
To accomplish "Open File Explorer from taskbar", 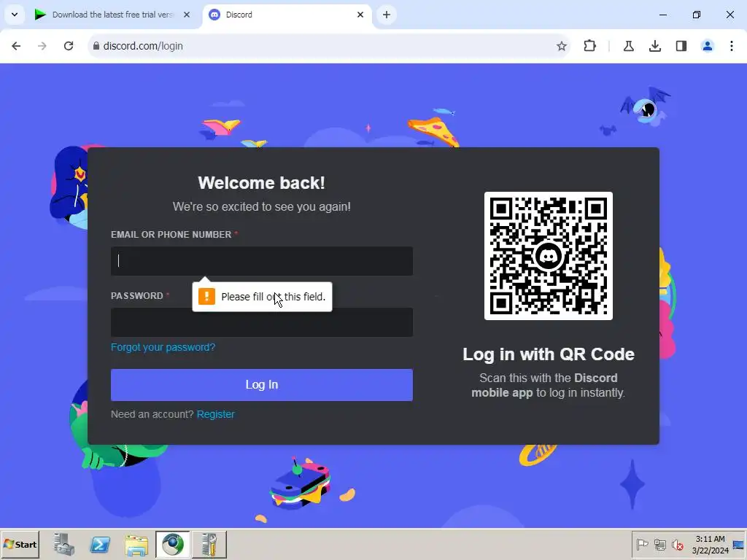I will 136,544.
